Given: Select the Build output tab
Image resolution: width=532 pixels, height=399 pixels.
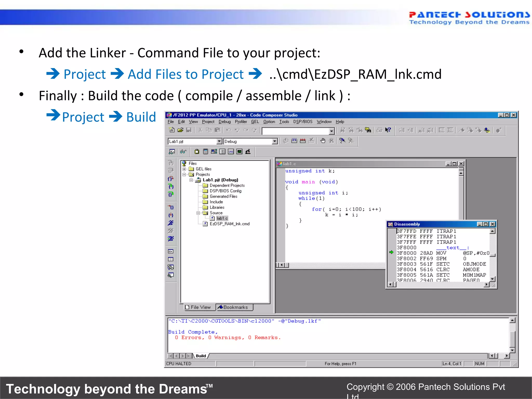Looking at the screenshot, I should coord(201,356).
